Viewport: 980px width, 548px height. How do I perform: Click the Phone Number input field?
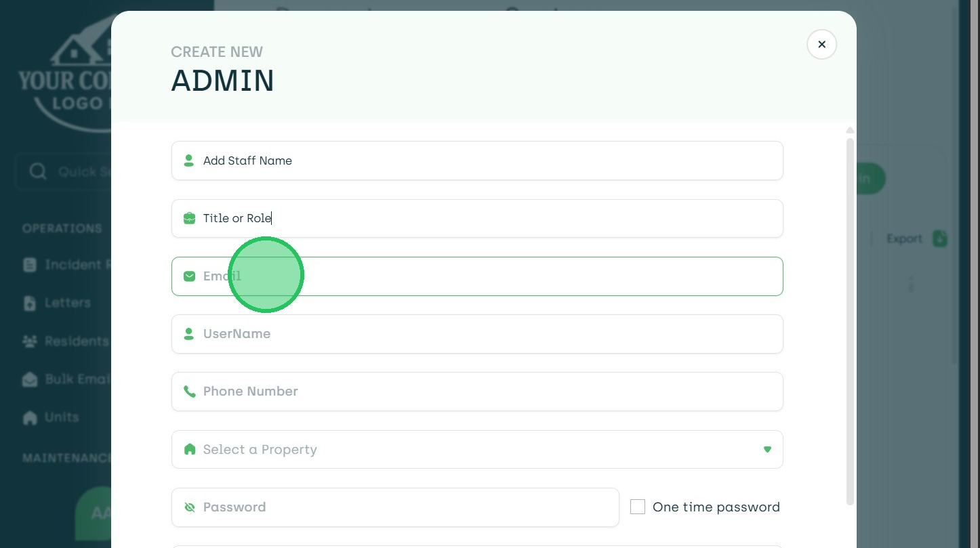488,392
